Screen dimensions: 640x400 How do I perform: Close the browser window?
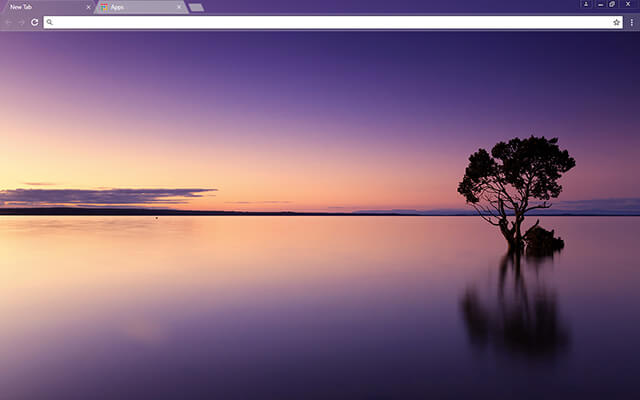(x=628, y=4)
